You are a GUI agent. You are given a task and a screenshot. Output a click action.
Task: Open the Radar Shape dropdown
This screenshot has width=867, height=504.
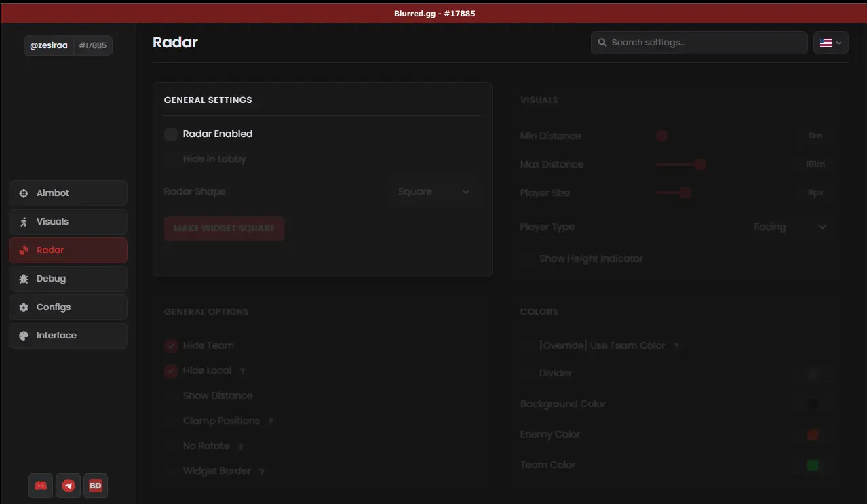pos(434,192)
